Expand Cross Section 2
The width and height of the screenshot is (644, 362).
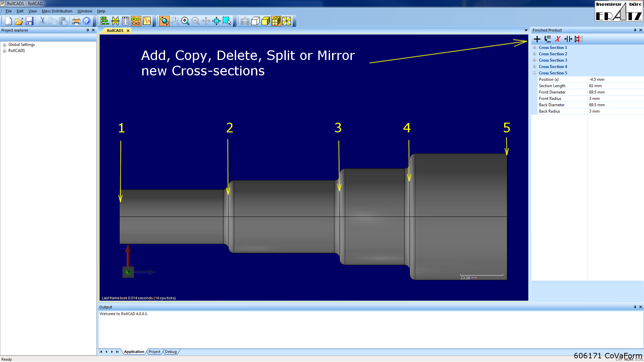(535, 54)
